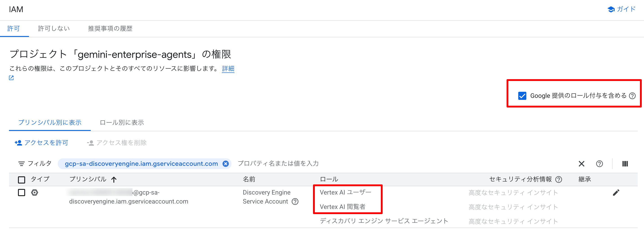Open the ガイド link
The width and height of the screenshot is (644, 242).
(x=622, y=9)
